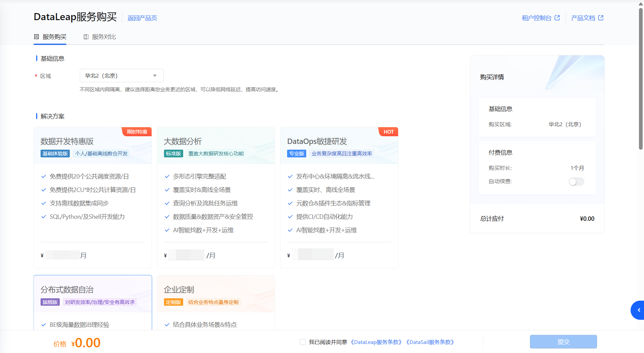The height and width of the screenshot is (353, 644).
Task: Click the 服务对比 tab compare icon
Action: click(86, 37)
